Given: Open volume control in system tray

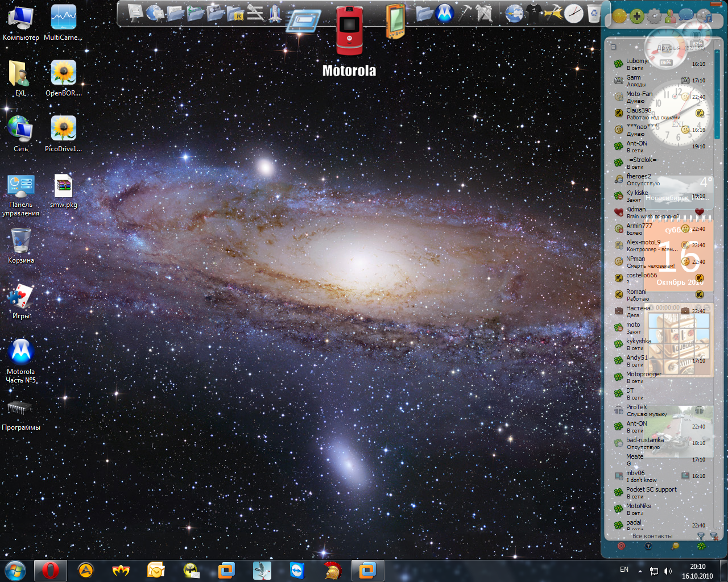Looking at the screenshot, I should pyautogui.click(x=668, y=571).
